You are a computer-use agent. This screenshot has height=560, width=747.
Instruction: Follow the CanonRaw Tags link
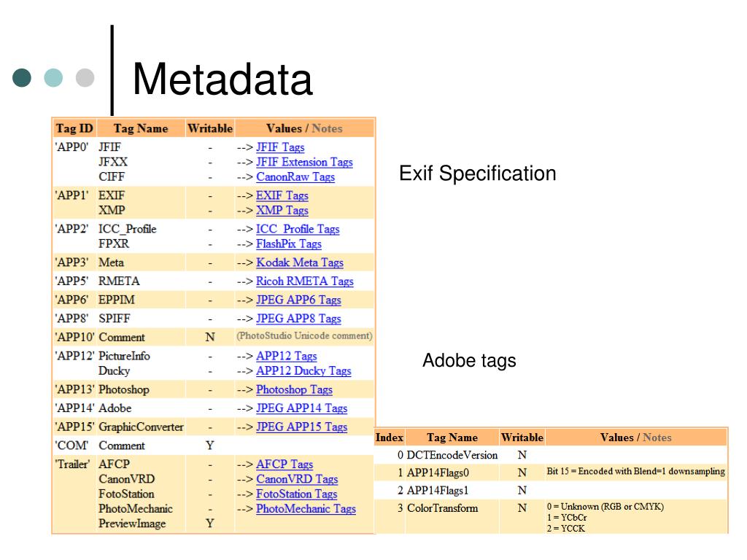tap(295, 176)
